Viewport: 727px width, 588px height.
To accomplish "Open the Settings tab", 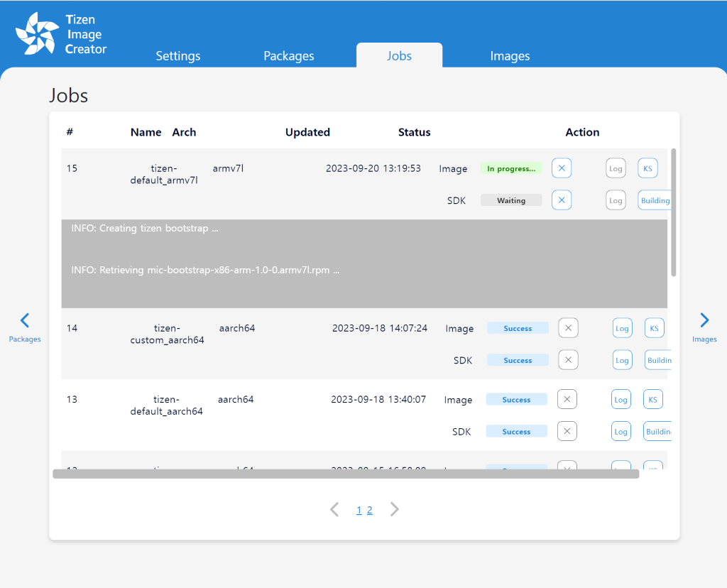I will [178, 56].
